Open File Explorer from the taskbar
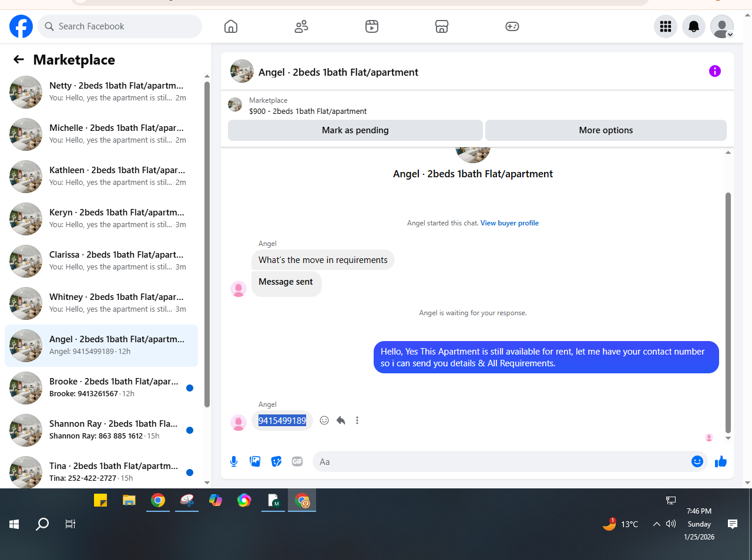Viewport: 752px width, 560px height. 129,500
